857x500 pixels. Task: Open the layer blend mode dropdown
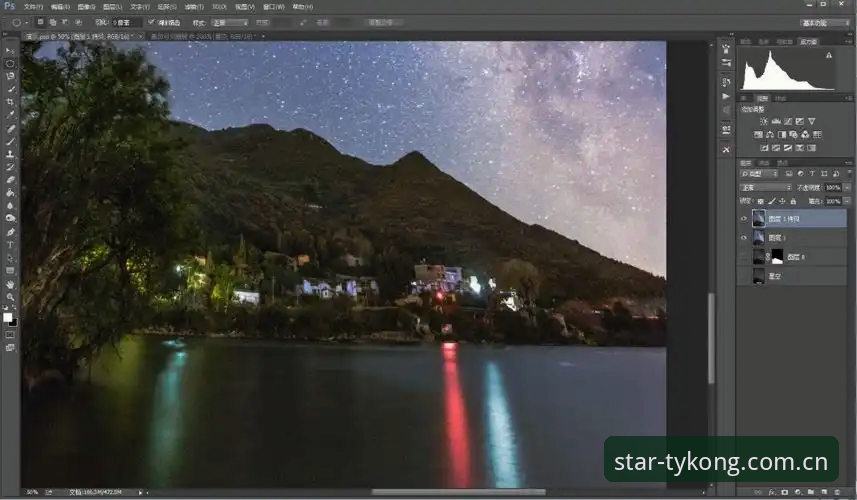coord(766,187)
